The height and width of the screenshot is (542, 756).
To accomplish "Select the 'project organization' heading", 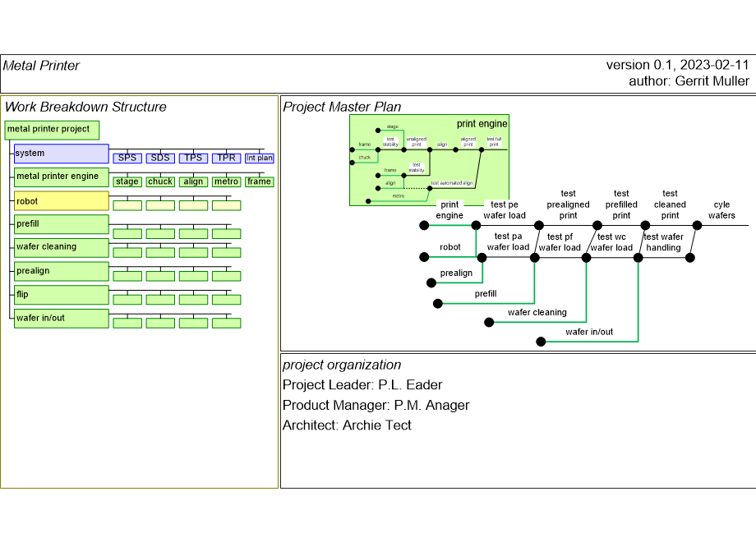I will click(342, 365).
